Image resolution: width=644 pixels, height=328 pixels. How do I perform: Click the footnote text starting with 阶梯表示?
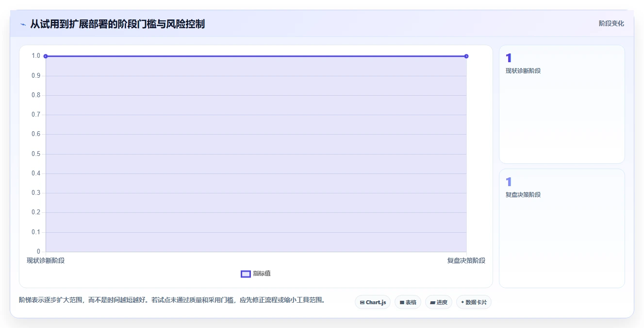tap(172, 300)
